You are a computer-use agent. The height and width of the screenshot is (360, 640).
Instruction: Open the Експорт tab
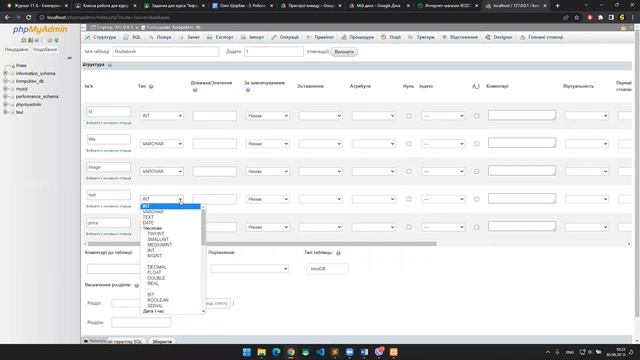point(220,37)
